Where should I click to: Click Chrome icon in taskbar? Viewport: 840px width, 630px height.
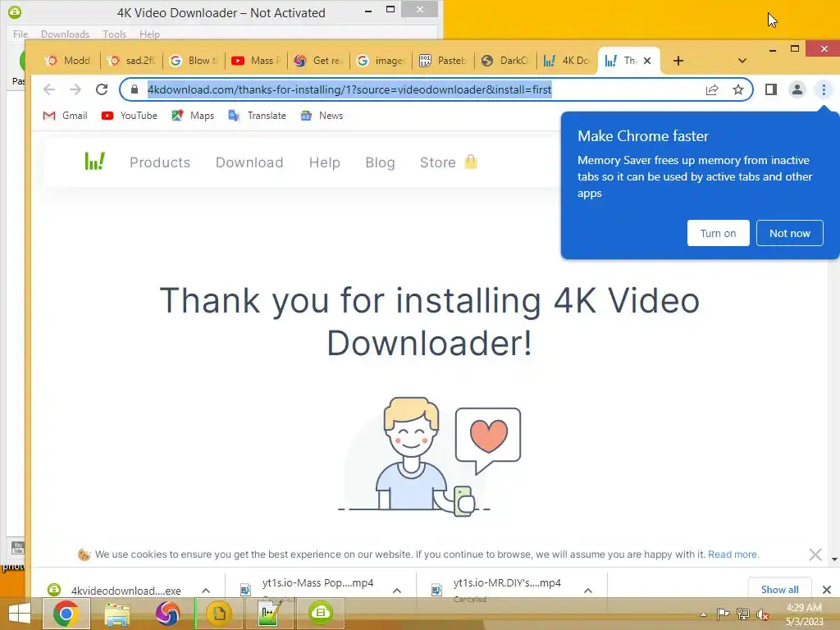66,614
